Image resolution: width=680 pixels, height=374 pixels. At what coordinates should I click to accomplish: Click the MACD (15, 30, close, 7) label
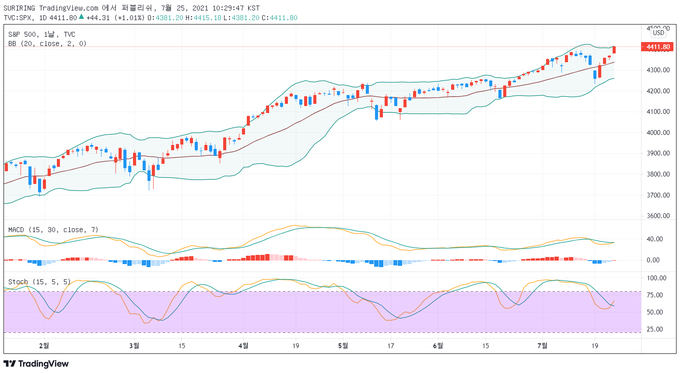(x=53, y=230)
